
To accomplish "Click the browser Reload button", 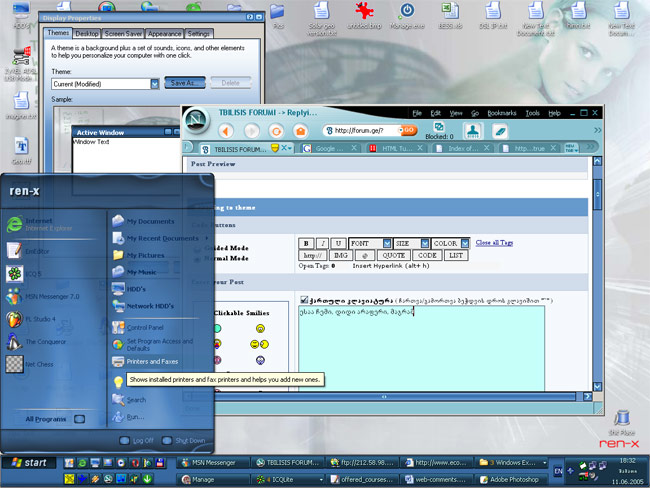I will click(276, 130).
